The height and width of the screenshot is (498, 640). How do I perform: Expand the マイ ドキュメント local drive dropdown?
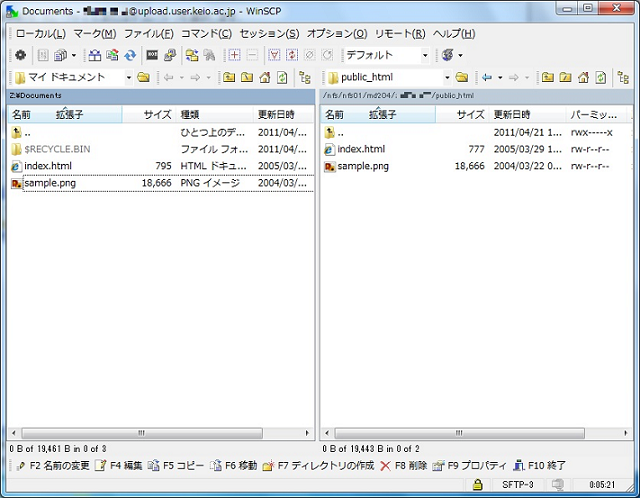pos(129,77)
